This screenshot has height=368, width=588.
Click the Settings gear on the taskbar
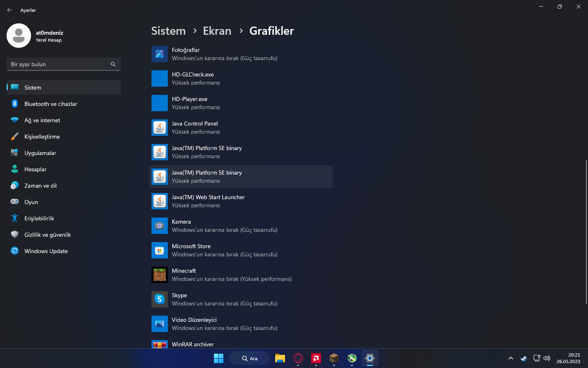[x=370, y=358]
